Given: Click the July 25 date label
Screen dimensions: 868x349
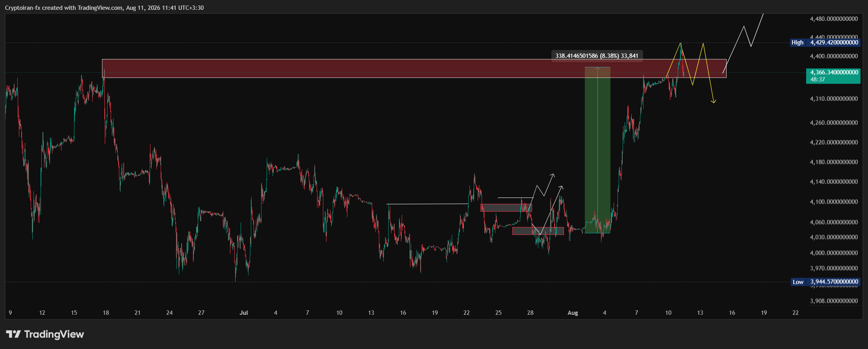Looking at the screenshot, I should 499,313.
